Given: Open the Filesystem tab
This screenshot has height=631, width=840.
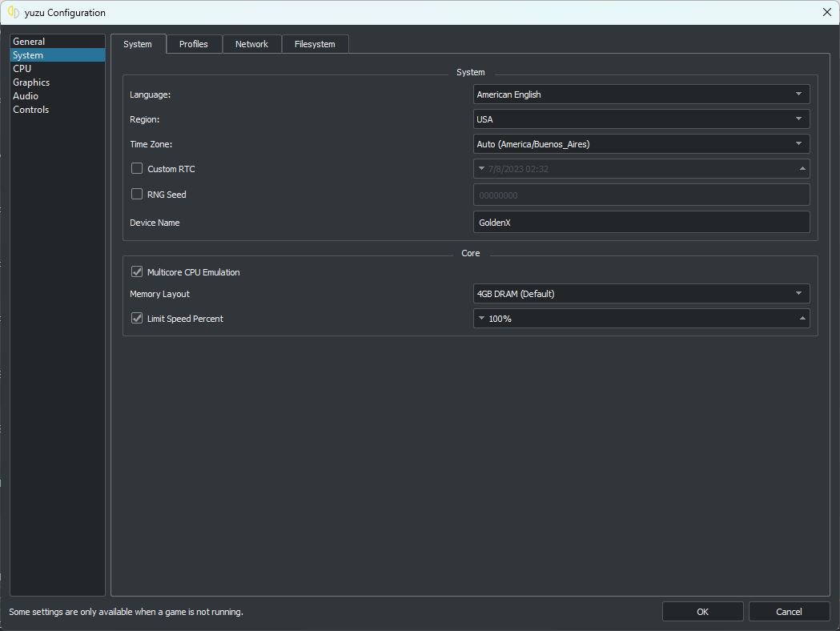Looking at the screenshot, I should [x=315, y=44].
